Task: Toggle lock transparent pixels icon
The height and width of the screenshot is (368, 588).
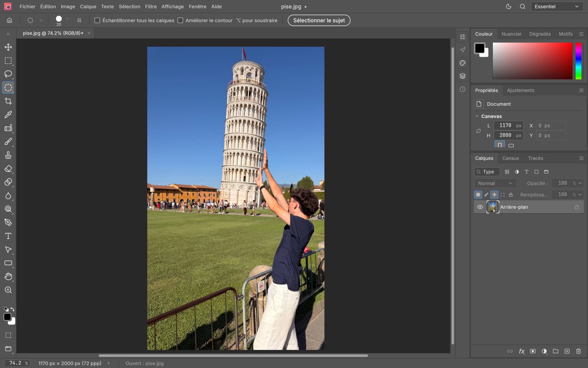Action: (x=478, y=195)
